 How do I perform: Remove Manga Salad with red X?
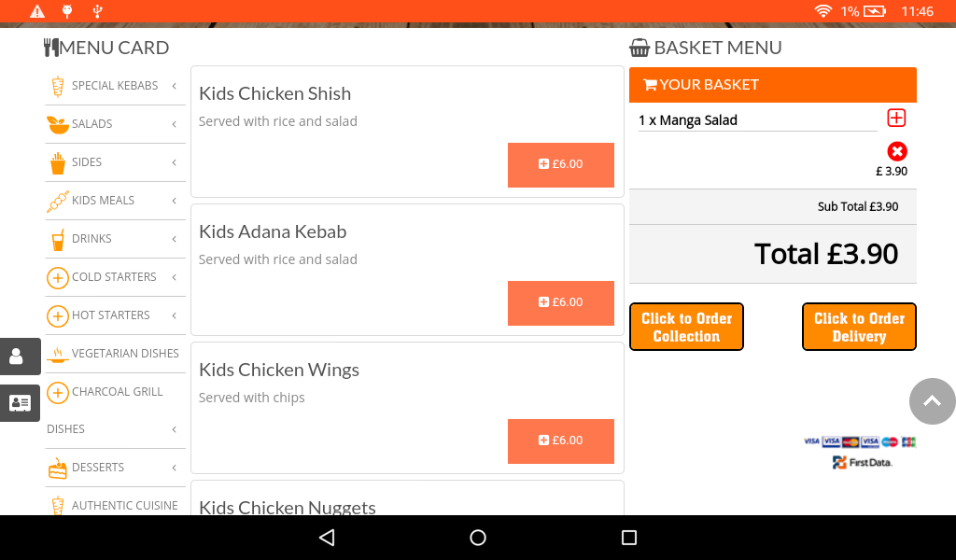tap(896, 151)
